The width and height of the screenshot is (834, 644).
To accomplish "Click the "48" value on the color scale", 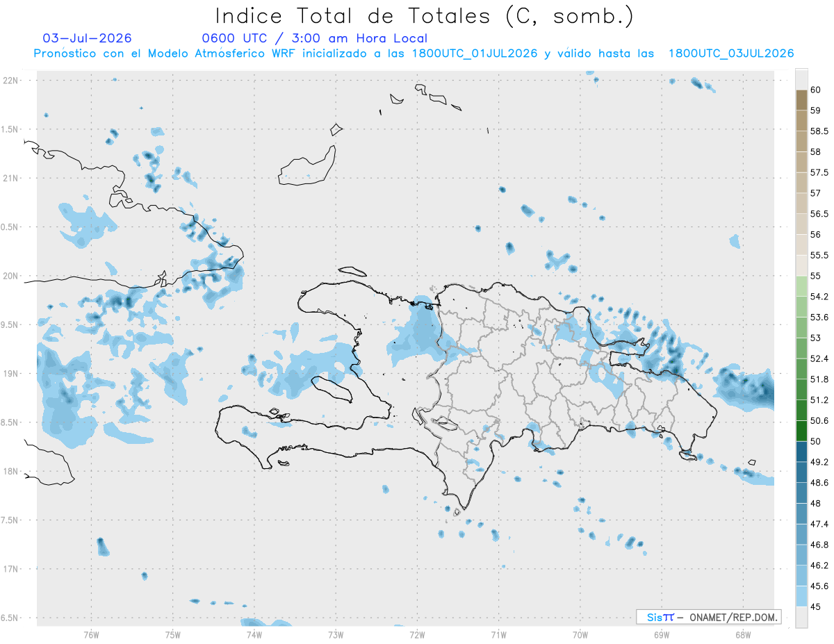I will [x=817, y=504].
